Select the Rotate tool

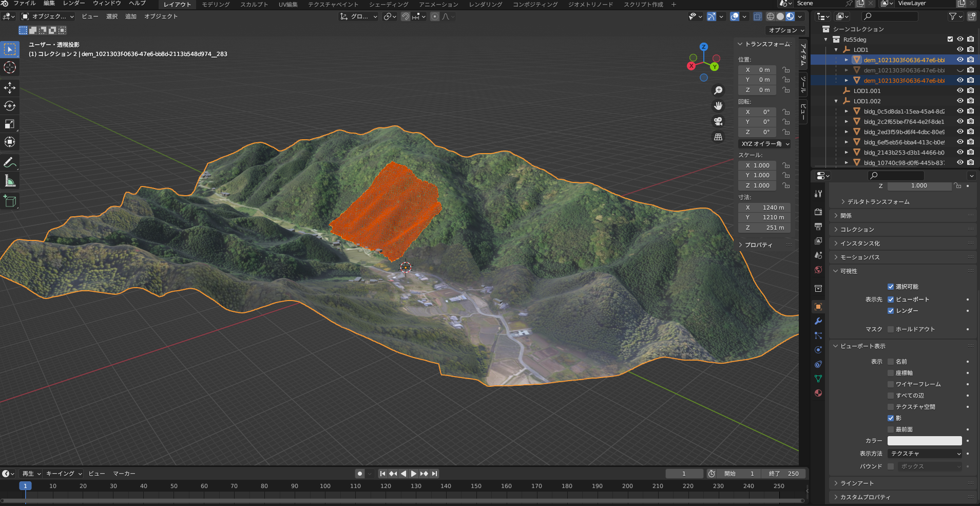point(10,106)
